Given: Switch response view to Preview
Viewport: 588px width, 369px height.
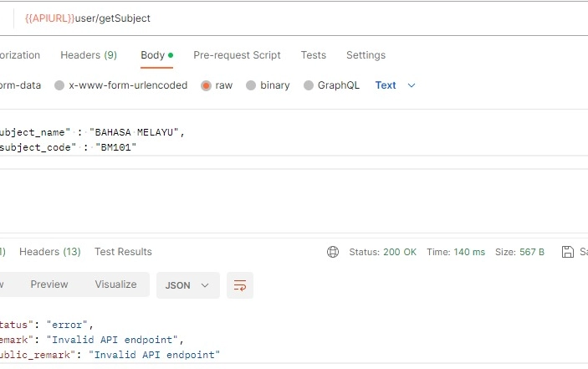Looking at the screenshot, I should tap(49, 284).
